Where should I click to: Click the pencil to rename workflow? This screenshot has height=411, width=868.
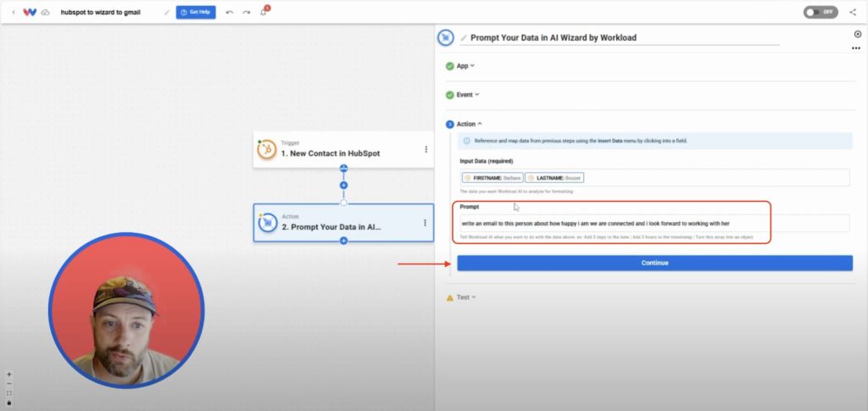[167, 12]
